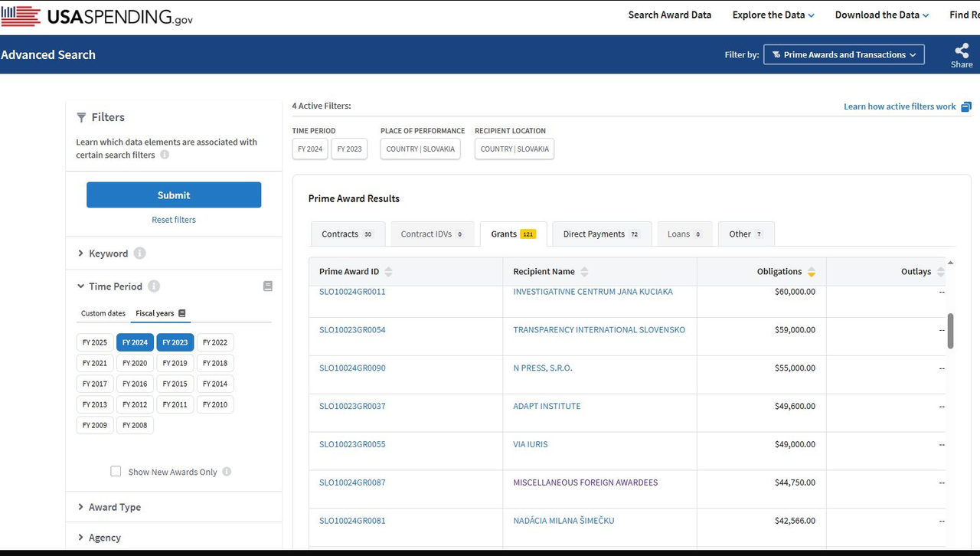Remove Recipient Location Slovakia chip

[514, 149]
